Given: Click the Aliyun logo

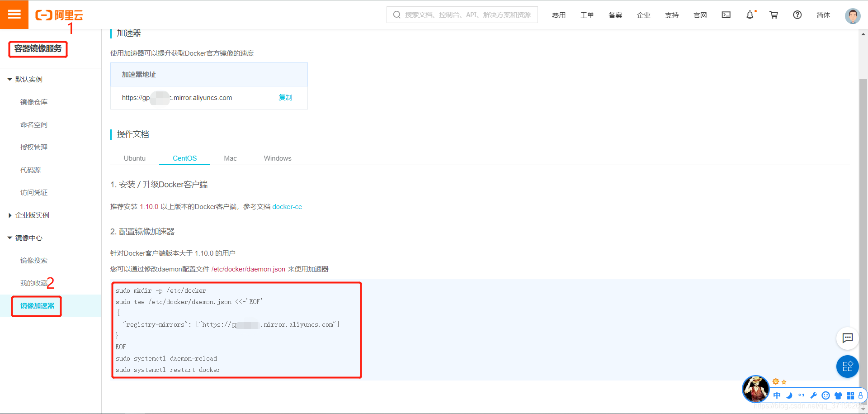Looking at the screenshot, I should pyautogui.click(x=59, y=15).
